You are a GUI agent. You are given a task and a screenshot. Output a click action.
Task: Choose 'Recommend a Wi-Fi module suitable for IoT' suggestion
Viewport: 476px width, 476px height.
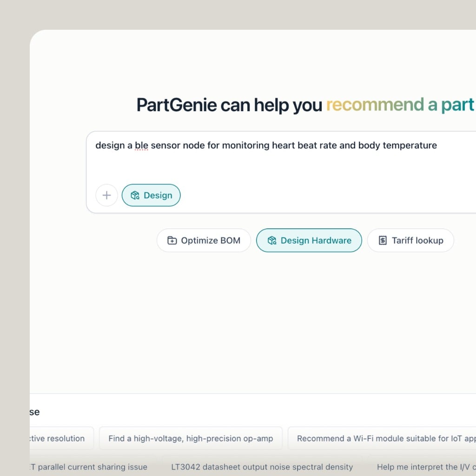tap(382, 438)
